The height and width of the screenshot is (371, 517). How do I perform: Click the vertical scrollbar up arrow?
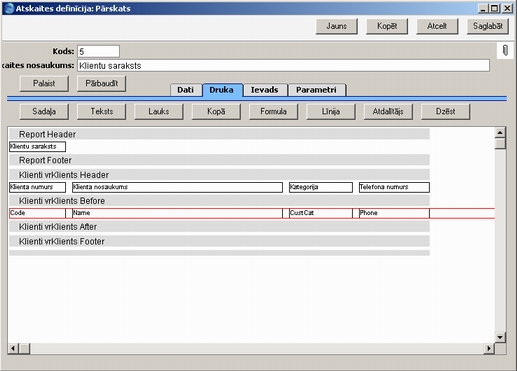(x=500, y=133)
